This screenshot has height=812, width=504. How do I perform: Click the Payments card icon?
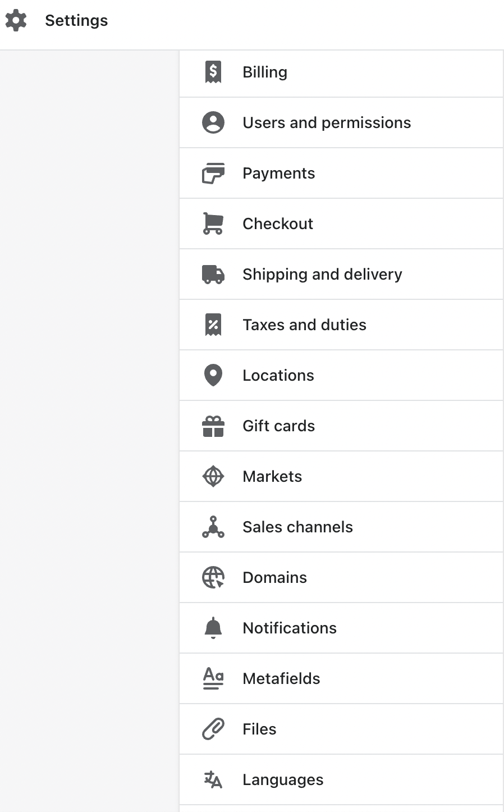213,173
